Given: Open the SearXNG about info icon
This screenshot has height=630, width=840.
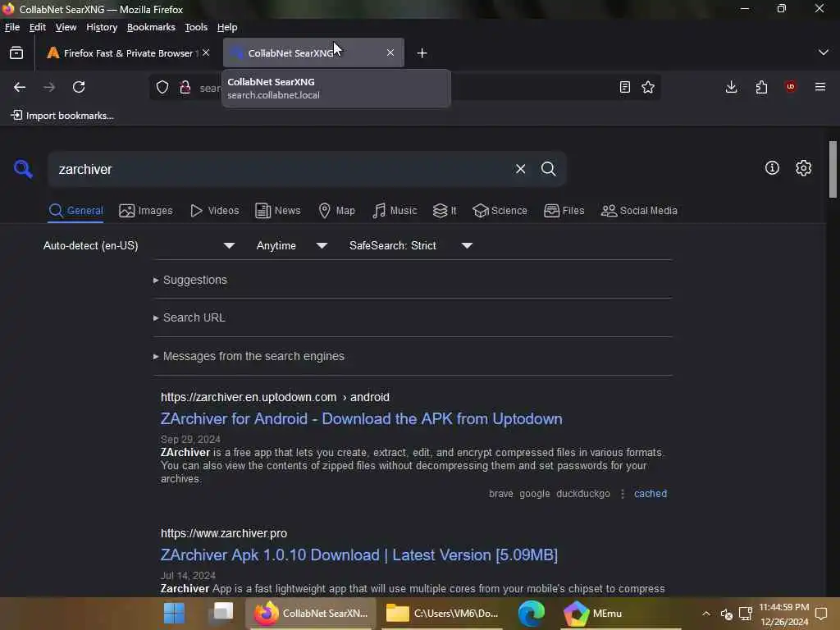Looking at the screenshot, I should tap(772, 167).
